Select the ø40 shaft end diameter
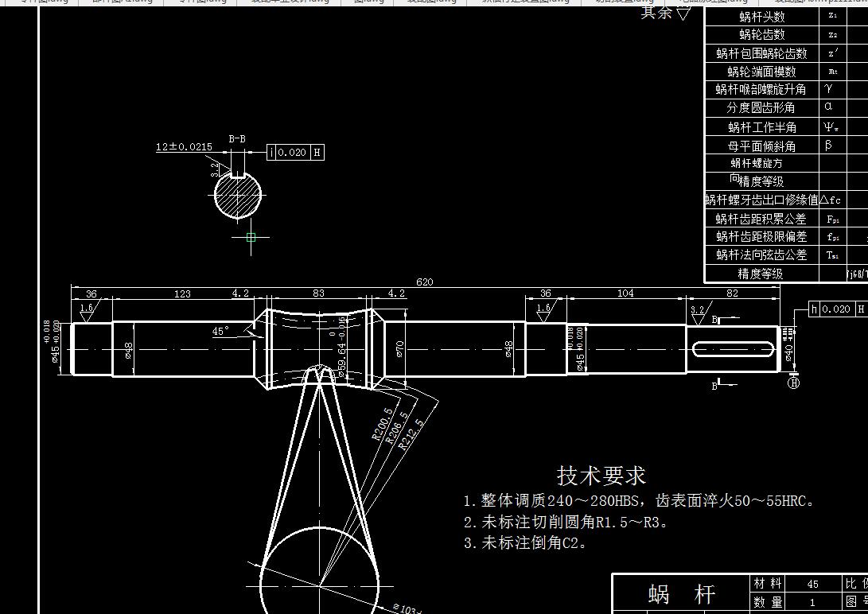 click(788, 352)
